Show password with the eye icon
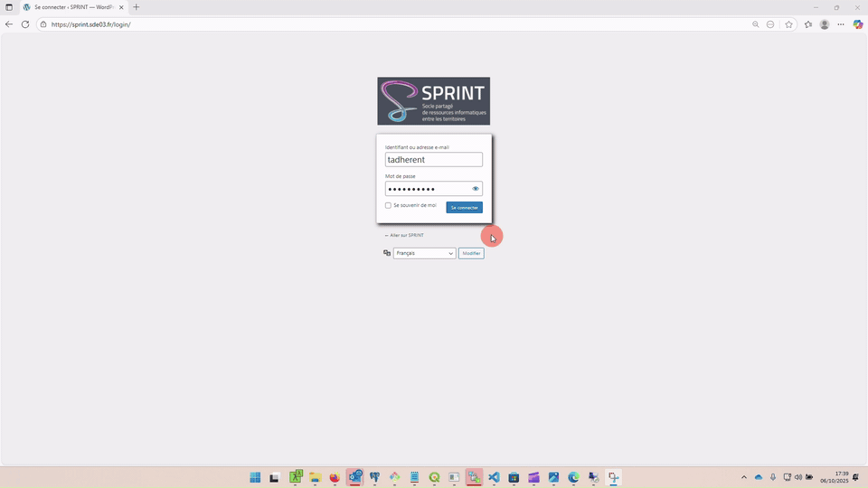Screen dimensions: 868x488 click(476, 189)
